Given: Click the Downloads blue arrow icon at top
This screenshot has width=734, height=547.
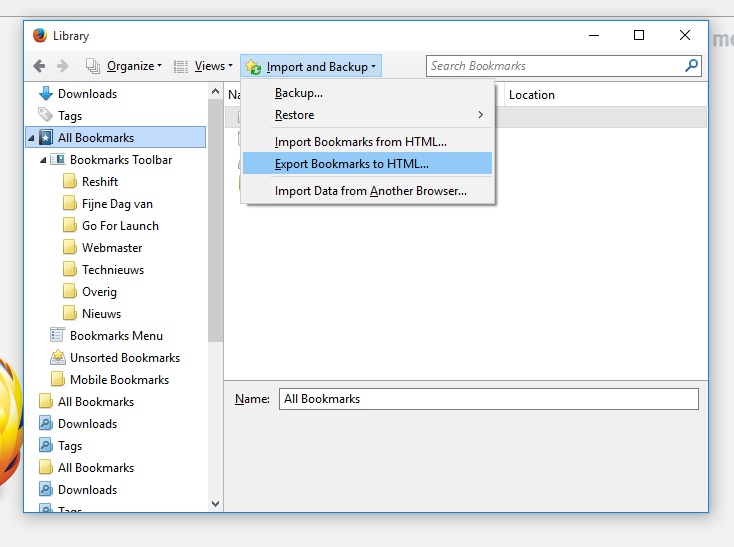Looking at the screenshot, I should pos(46,94).
